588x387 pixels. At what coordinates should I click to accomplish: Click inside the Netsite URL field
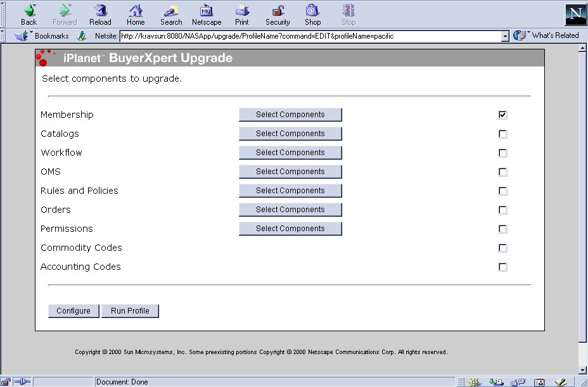(x=310, y=36)
